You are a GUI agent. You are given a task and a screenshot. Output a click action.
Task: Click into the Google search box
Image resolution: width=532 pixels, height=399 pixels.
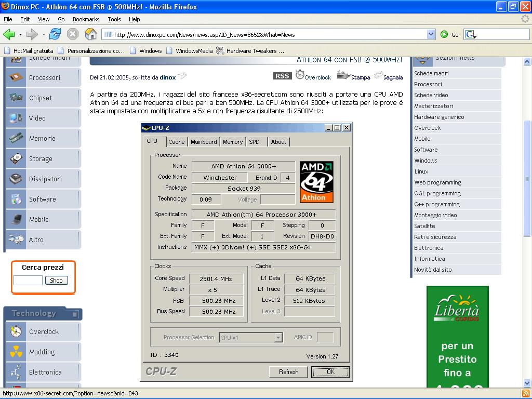coord(503,34)
